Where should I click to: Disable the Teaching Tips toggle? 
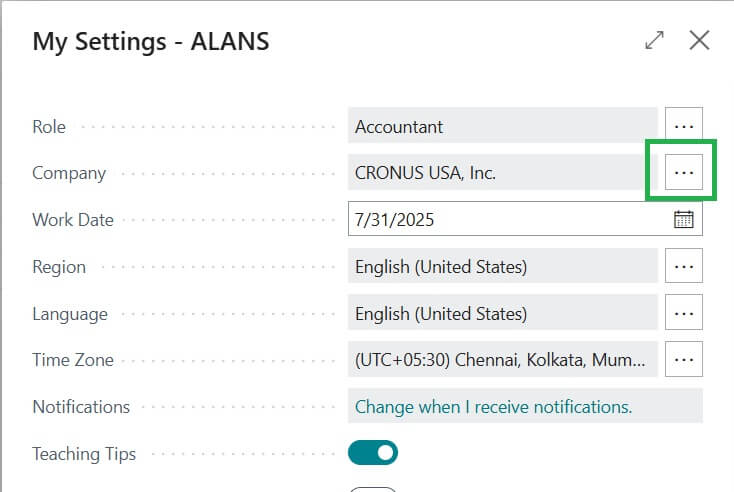pos(373,453)
